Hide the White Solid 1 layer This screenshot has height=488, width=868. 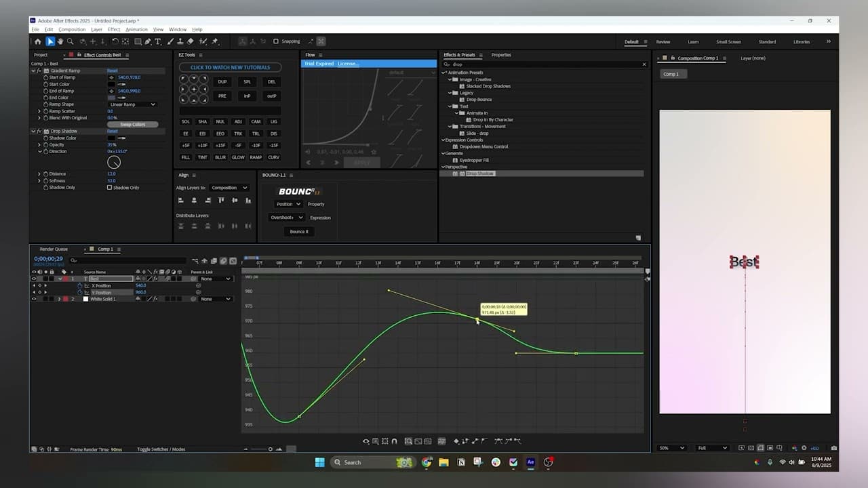34,299
